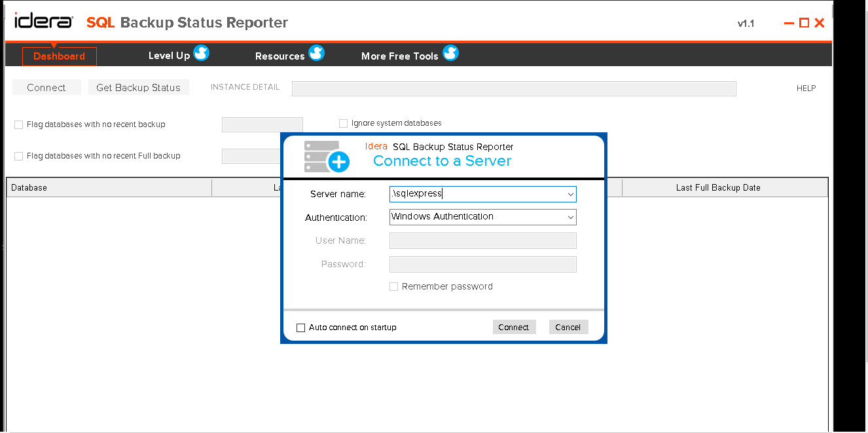The image size is (868, 433).
Task: Click the server-plus icon in Connect dialog
Action: click(x=327, y=157)
